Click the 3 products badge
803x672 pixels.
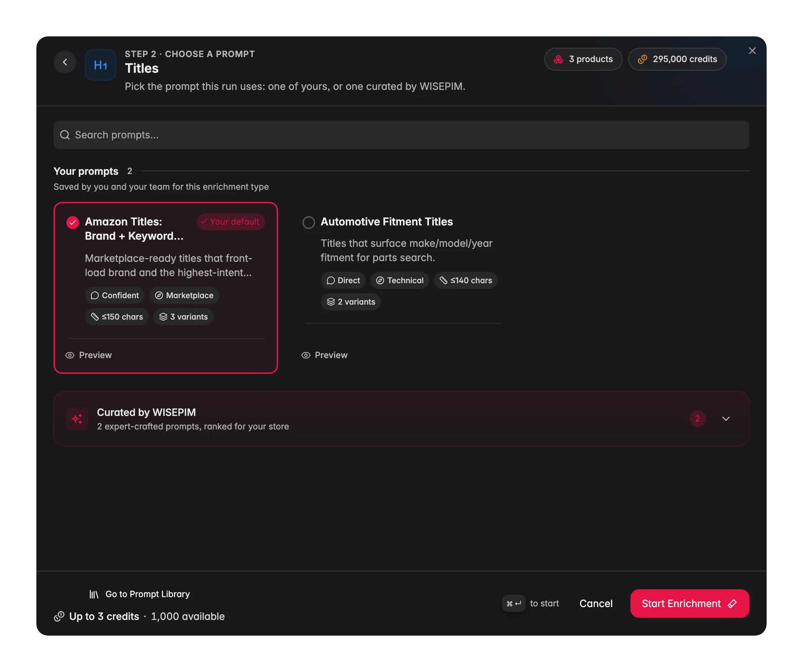(583, 59)
